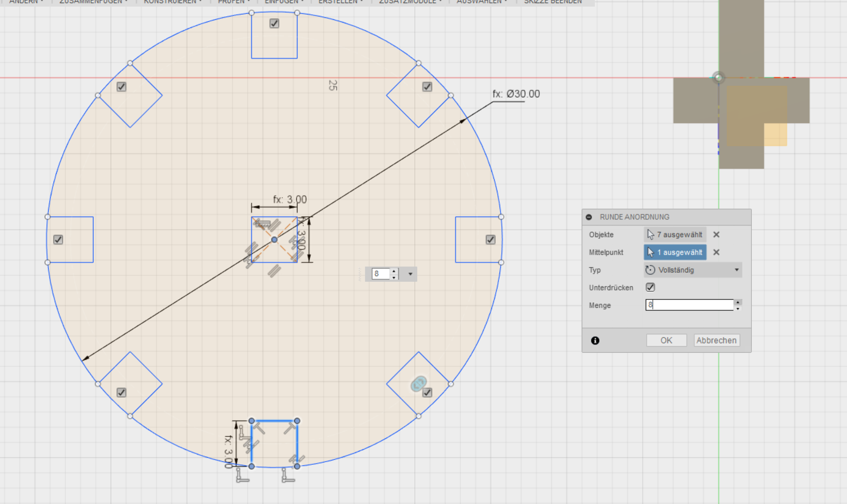Toggle the Unterdrücken checkbox
847x504 pixels.
(x=650, y=288)
